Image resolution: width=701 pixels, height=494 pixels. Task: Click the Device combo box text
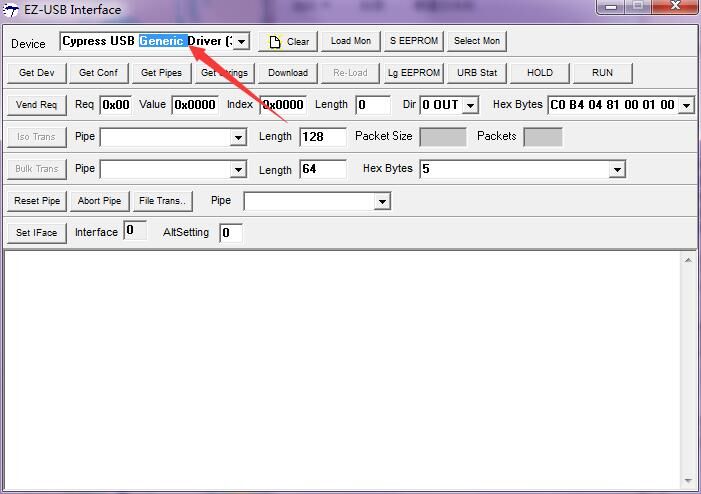click(x=147, y=42)
